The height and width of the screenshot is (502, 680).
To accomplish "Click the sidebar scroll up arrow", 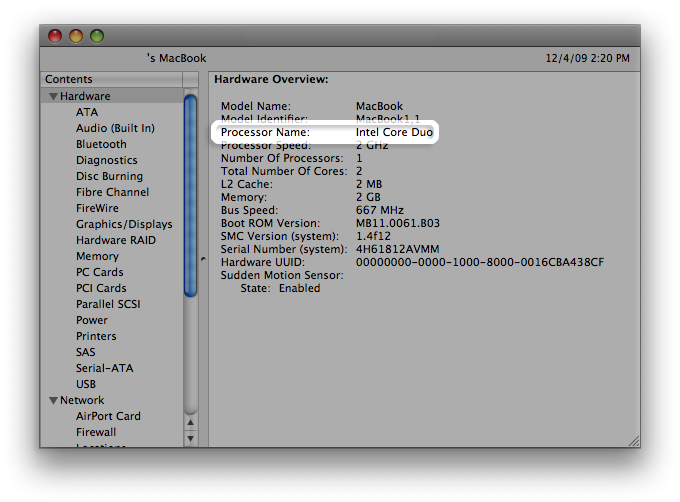I will tap(190, 423).
